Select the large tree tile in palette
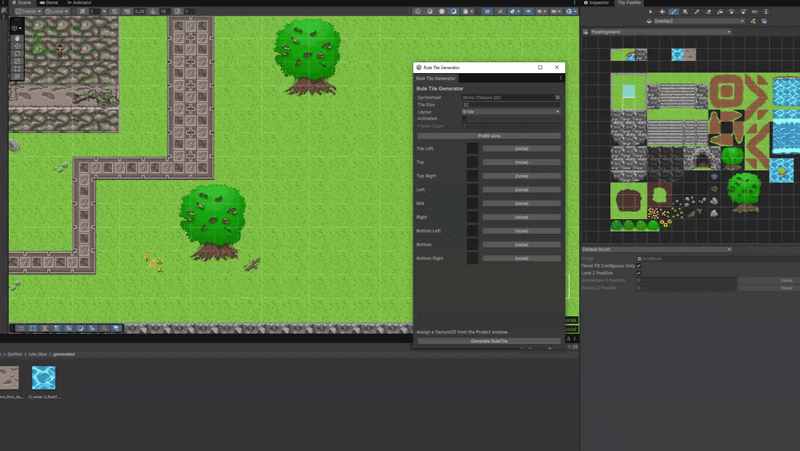 pyautogui.click(x=744, y=192)
